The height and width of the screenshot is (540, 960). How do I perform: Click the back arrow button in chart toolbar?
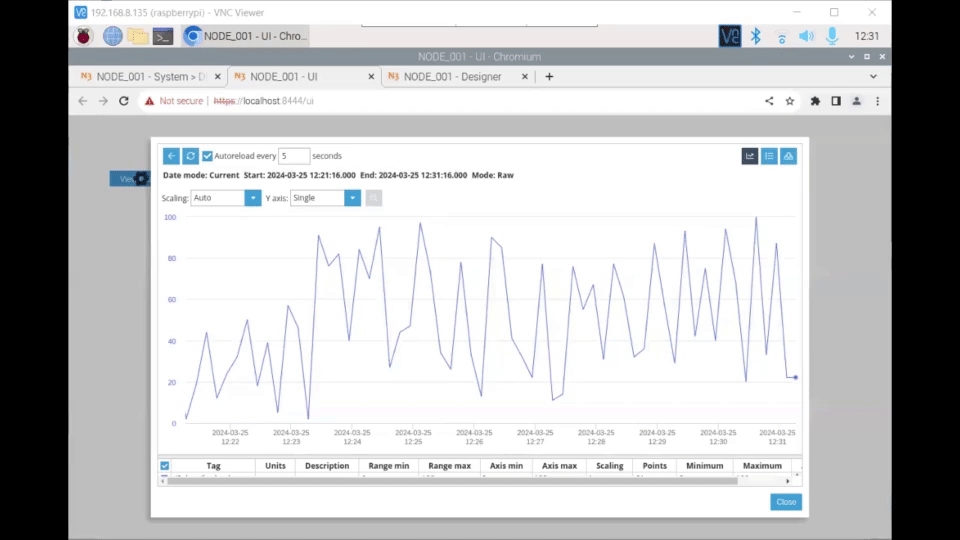[171, 156]
